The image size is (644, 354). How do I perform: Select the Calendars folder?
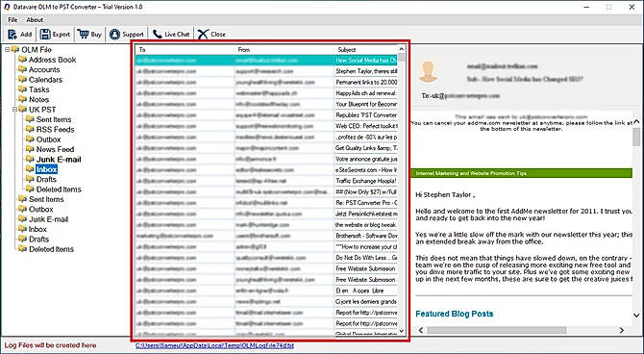(x=45, y=80)
